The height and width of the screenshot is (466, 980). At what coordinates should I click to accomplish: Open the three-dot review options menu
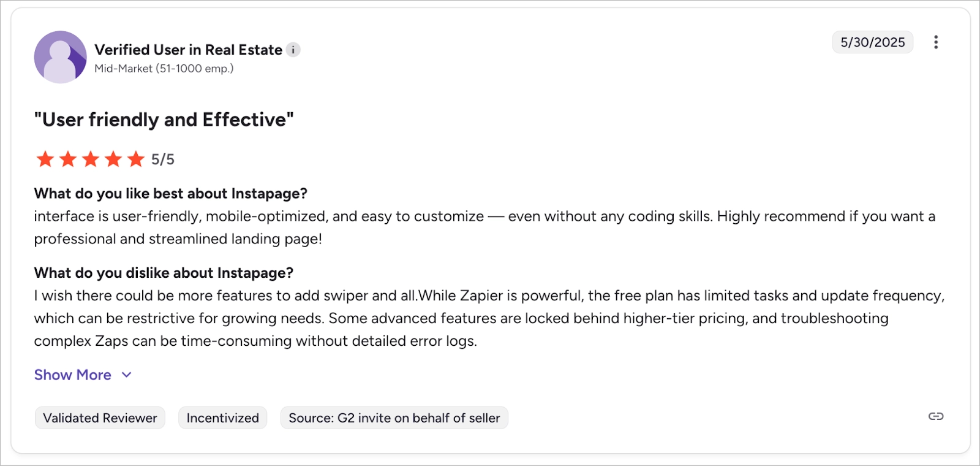click(935, 42)
